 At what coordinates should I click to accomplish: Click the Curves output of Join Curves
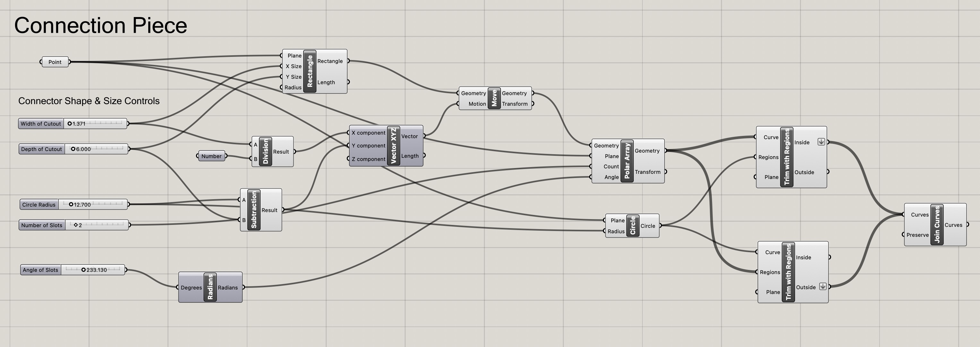click(x=953, y=225)
